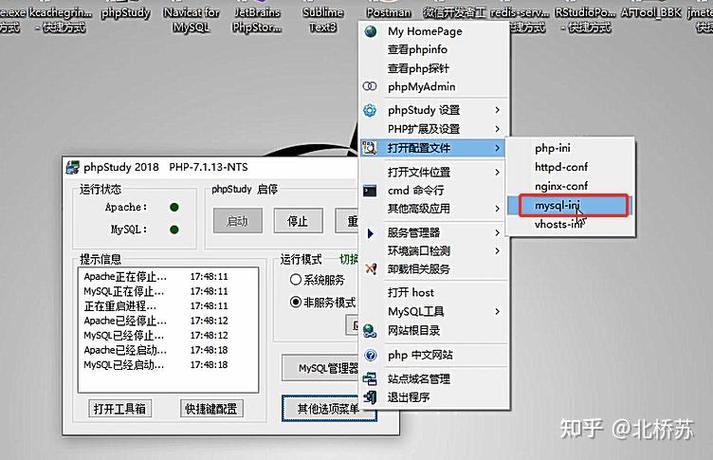Click the exit program icon
713x460 pixels.
[x=370, y=397]
